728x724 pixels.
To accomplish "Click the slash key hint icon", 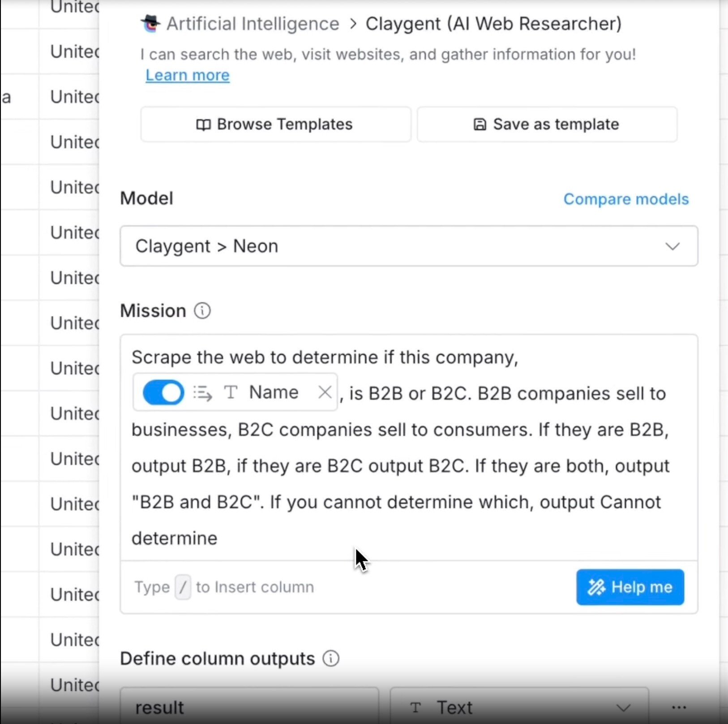I will pos(183,587).
